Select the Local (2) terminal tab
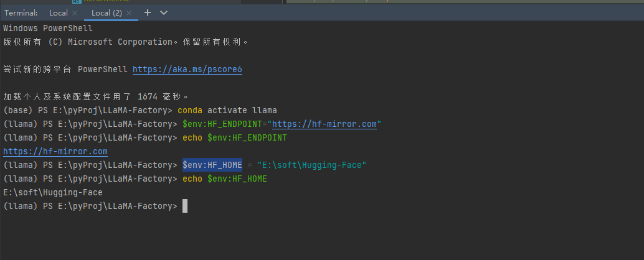 tap(107, 13)
